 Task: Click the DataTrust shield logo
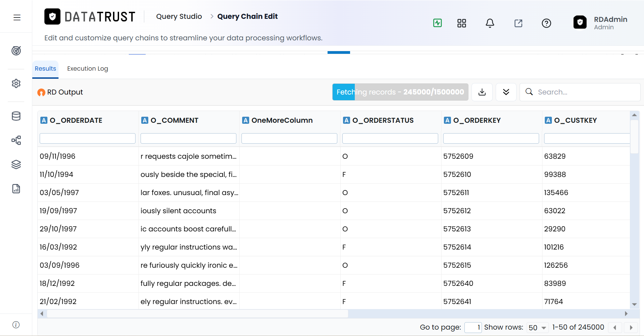52,16
